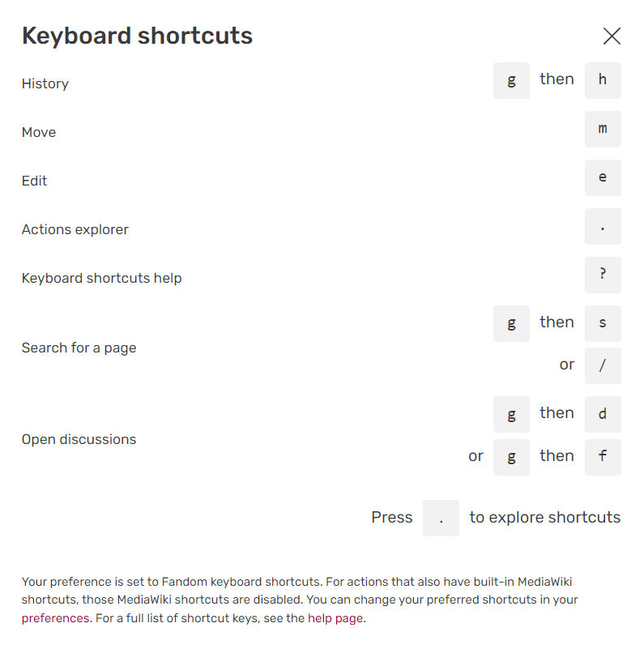Click the '.' key after Press
The width and height of the screenshot is (644, 649).
click(x=441, y=518)
